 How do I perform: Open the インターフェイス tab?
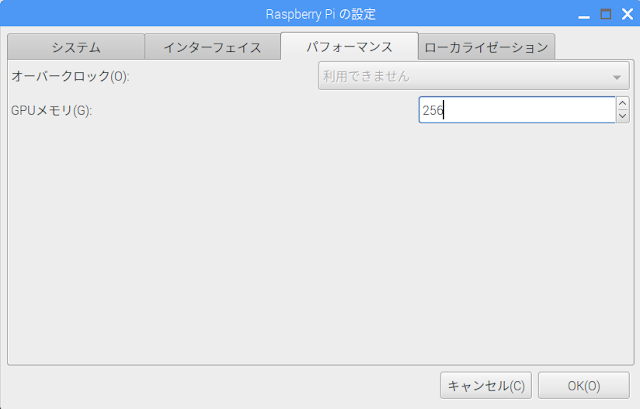212,47
